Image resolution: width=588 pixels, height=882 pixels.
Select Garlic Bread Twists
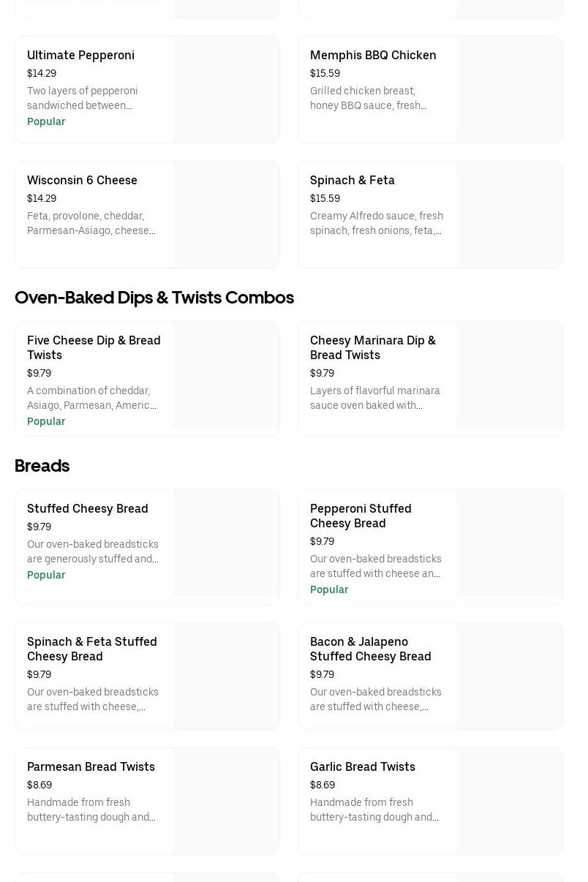click(362, 767)
